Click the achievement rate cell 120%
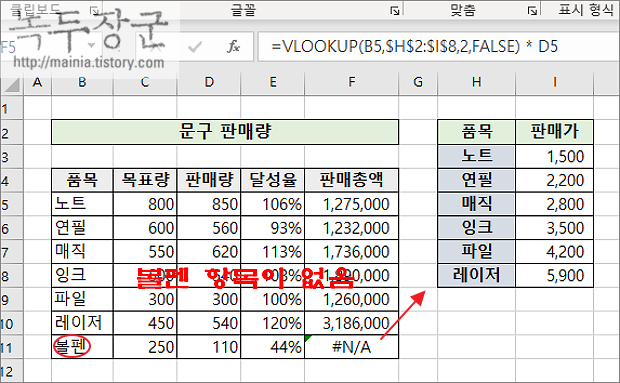This screenshot has height=383, width=620. [273, 323]
